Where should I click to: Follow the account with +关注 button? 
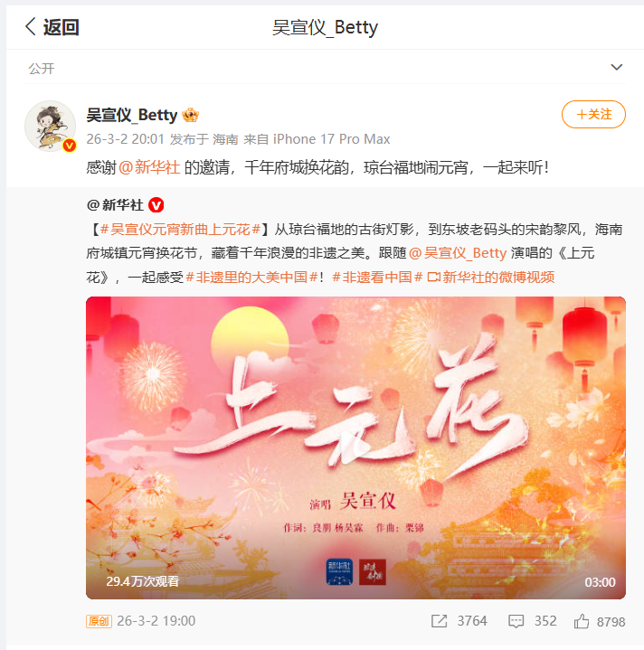click(593, 115)
